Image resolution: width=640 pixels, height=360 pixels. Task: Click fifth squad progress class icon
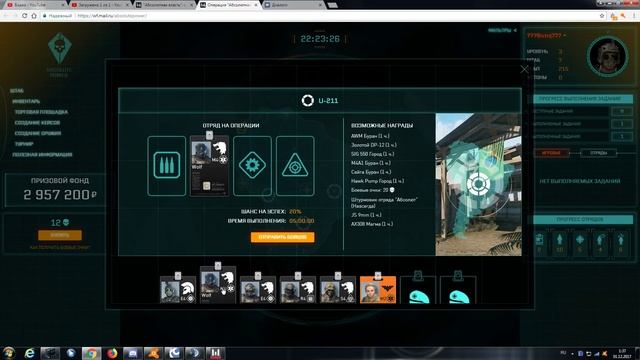pos(620,240)
